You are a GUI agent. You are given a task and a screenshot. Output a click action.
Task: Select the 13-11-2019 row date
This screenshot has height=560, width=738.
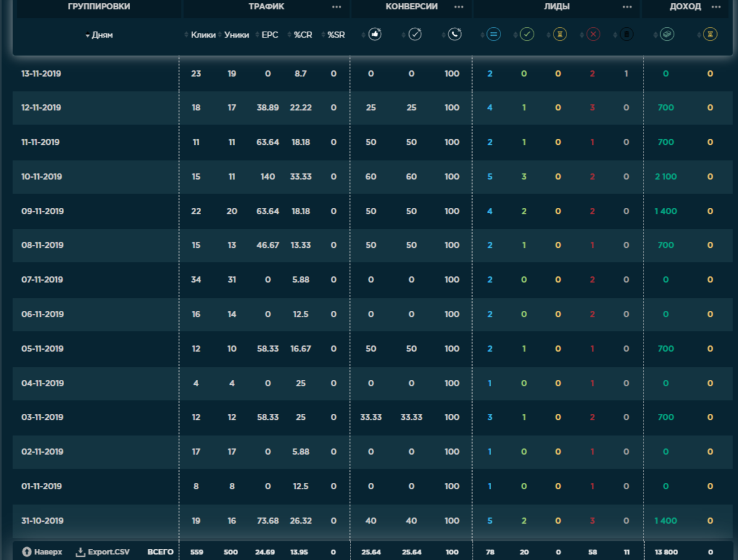(x=41, y=73)
